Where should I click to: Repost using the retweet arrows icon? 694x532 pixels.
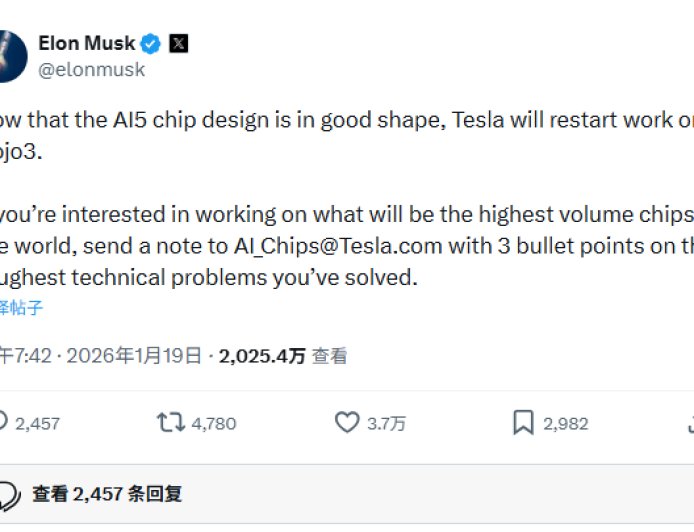(170, 423)
